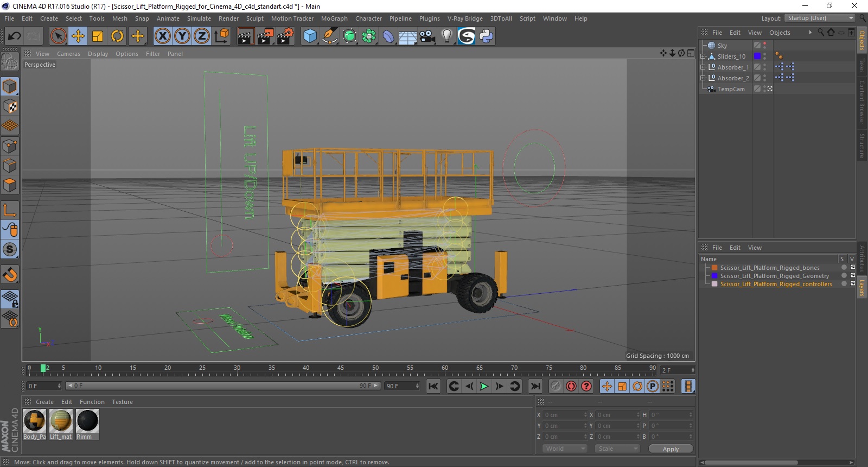The image size is (868, 467).
Task: Toggle Z axis lock
Action: tap(202, 36)
